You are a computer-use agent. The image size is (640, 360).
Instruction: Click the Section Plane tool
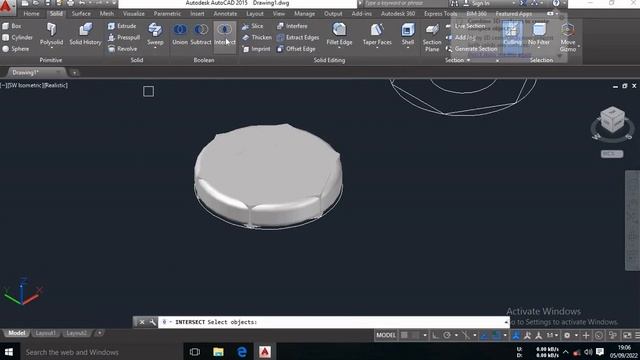(432, 38)
